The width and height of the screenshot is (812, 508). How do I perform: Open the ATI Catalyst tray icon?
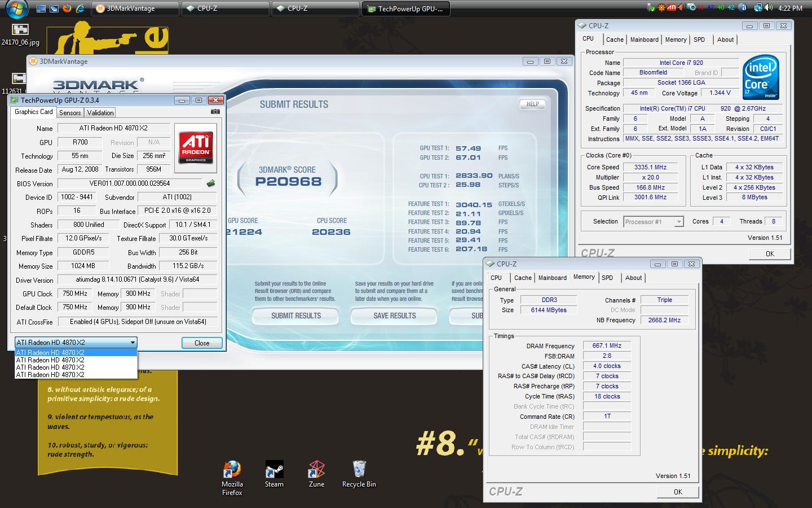point(672,7)
